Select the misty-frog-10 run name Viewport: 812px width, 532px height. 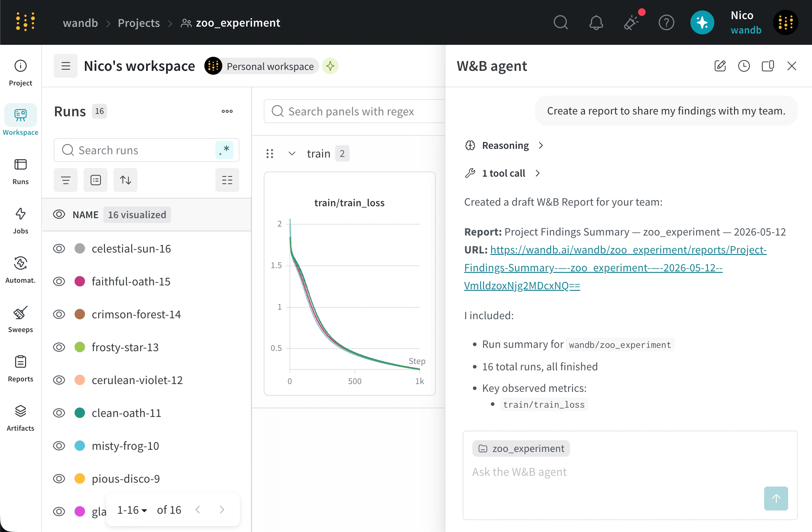point(125,446)
